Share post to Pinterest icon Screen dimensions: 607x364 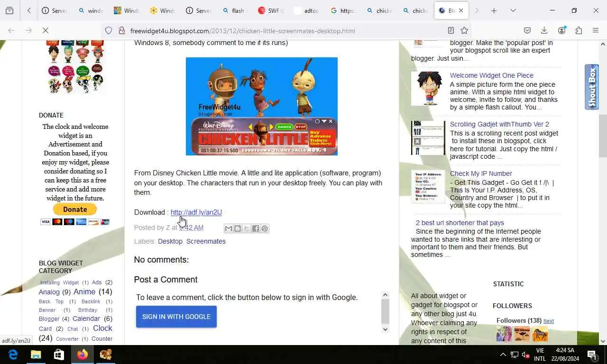[x=265, y=228]
